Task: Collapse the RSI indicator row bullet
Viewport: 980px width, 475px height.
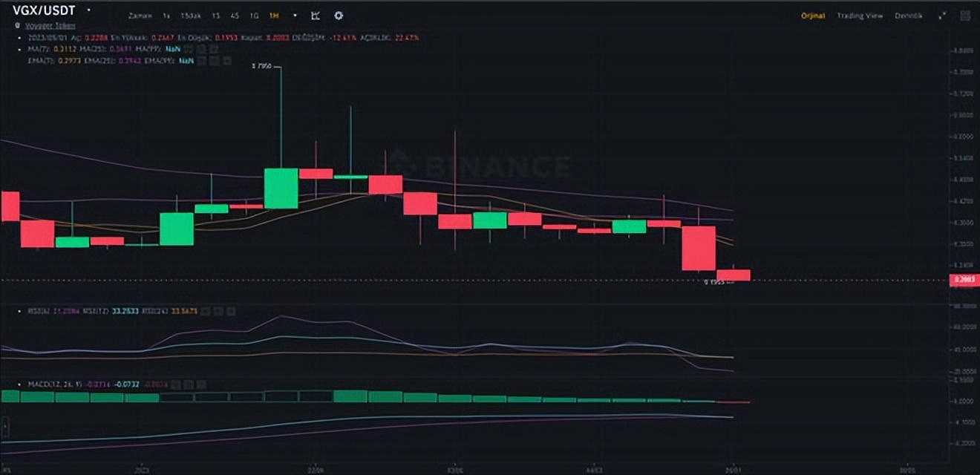Action: tap(19, 312)
